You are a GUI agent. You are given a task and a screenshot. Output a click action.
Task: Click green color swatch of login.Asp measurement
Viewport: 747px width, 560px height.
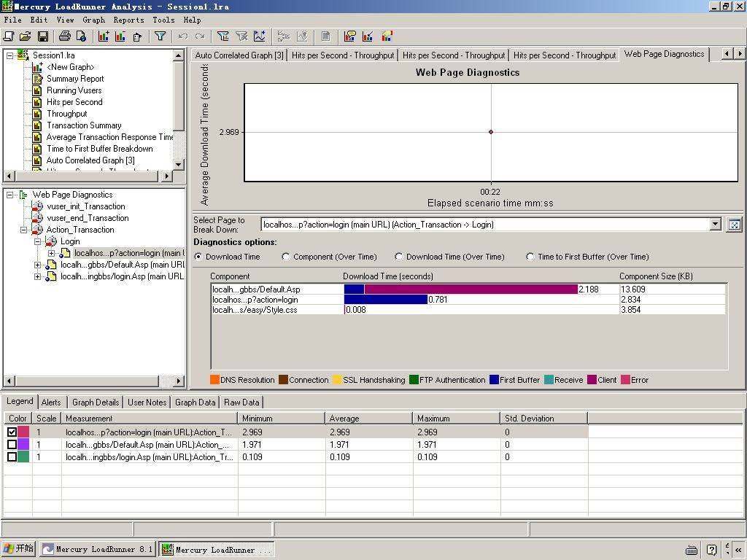(24, 456)
